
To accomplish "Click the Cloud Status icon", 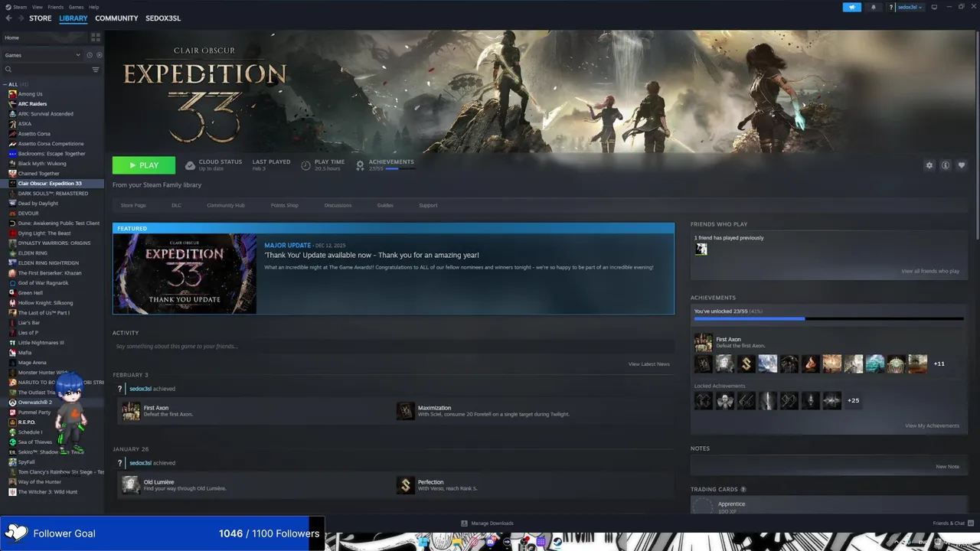I will (191, 165).
